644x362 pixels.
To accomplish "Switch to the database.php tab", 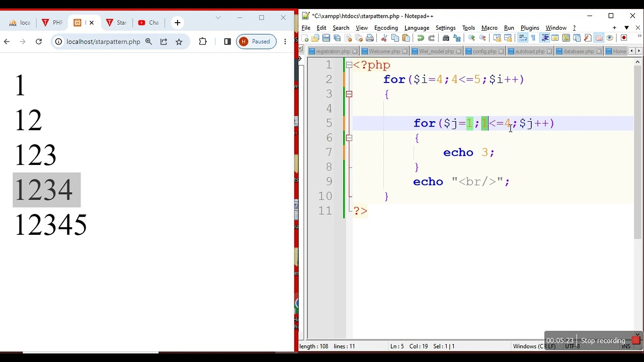I will point(579,51).
